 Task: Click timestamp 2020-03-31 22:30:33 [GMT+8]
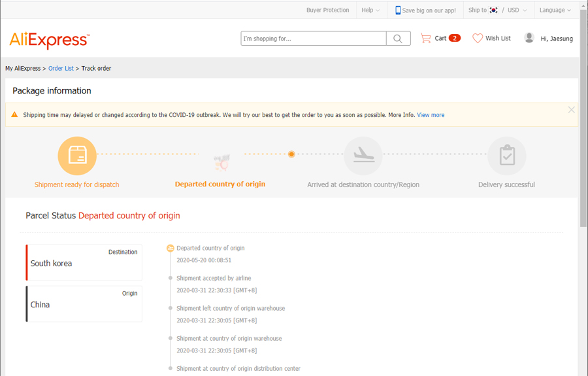click(217, 290)
